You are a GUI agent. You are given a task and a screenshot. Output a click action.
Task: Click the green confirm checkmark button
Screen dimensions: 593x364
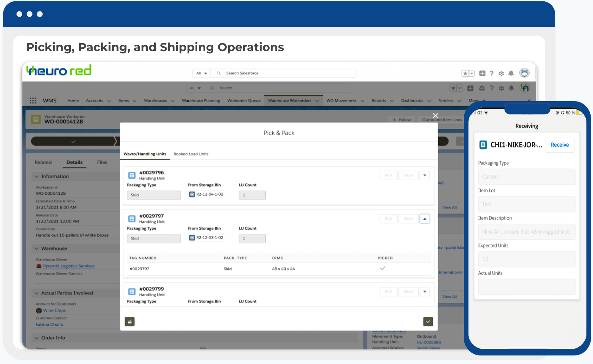pyautogui.click(x=428, y=322)
